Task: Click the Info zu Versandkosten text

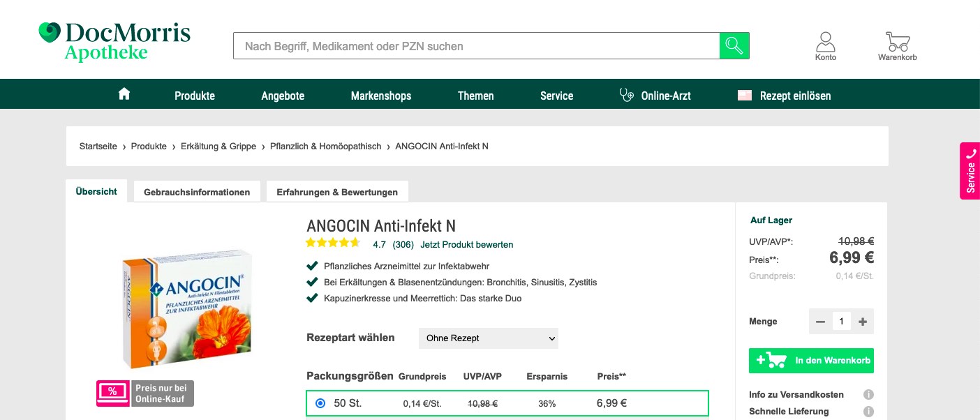Action: tap(796, 395)
